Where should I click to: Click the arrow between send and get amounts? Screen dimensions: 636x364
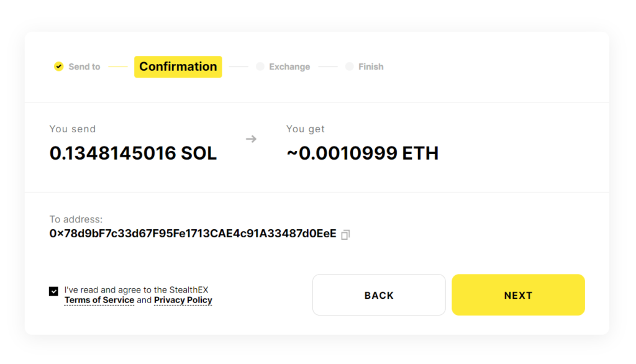click(251, 139)
